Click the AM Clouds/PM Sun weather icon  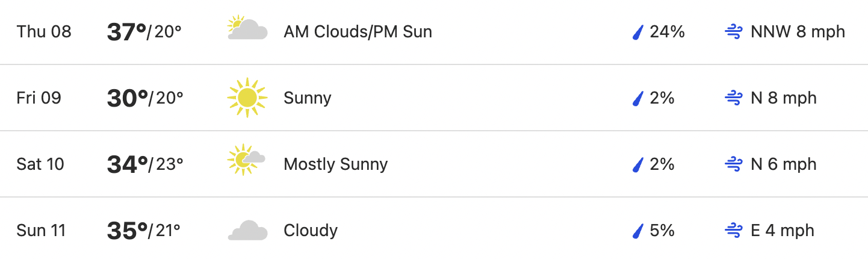[x=247, y=28]
